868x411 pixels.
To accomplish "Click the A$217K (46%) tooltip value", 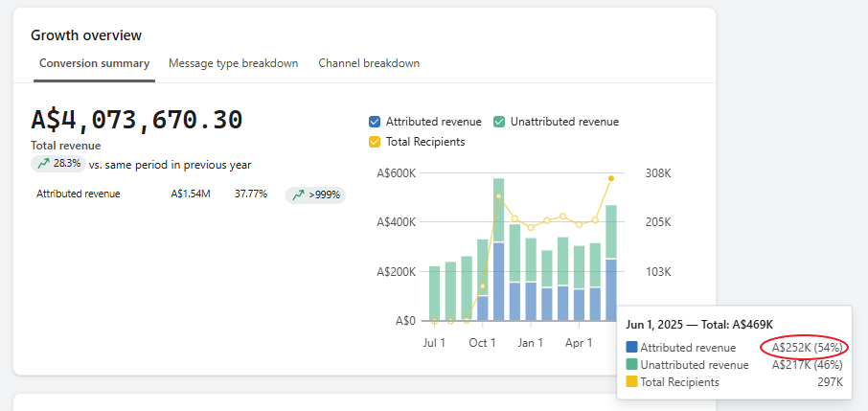I will tap(807, 365).
